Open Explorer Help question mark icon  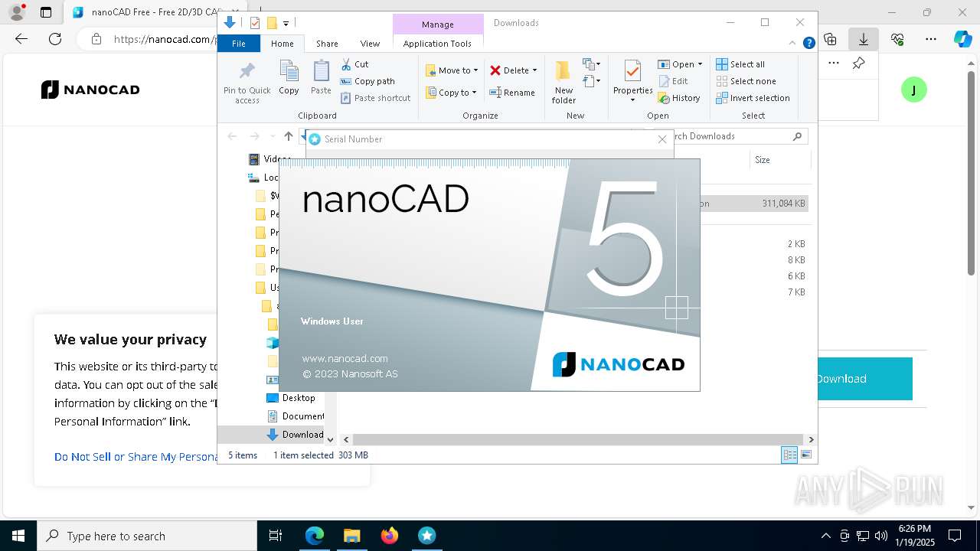coord(808,44)
